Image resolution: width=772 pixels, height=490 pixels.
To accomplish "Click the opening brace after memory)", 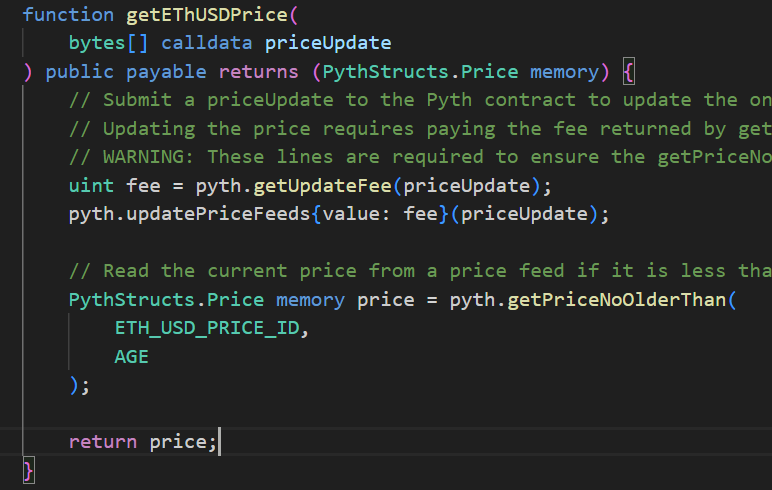I will tap(628, 72).
